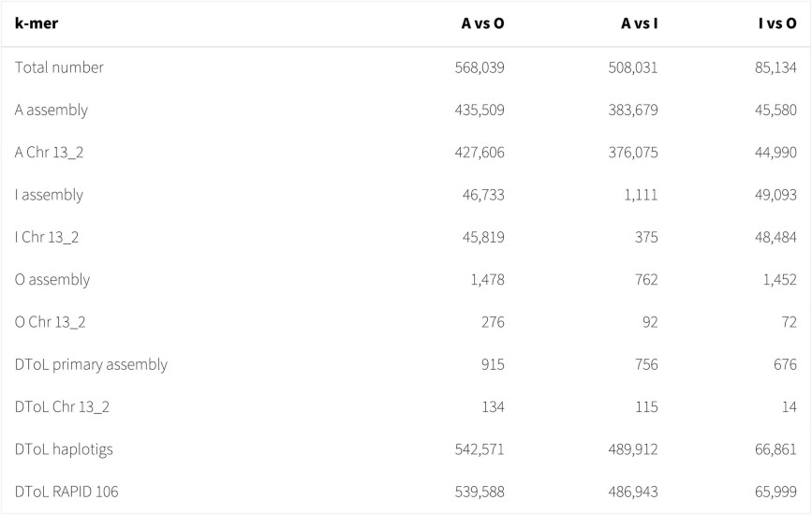The image size is (812, 515).
Task: Click the A vs I column header
Action: [639, 24]
